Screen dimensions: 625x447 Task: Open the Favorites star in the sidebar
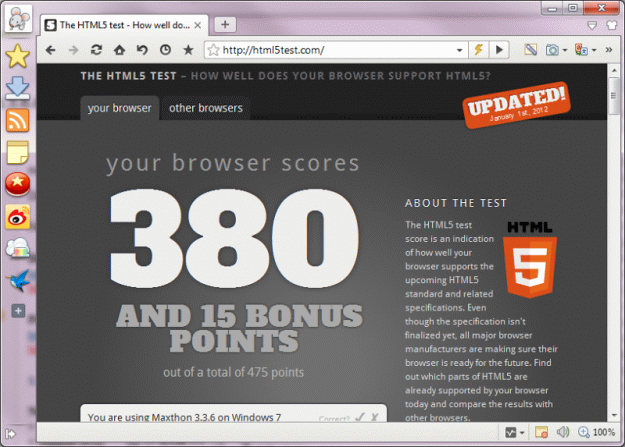(x=18, y=56)
